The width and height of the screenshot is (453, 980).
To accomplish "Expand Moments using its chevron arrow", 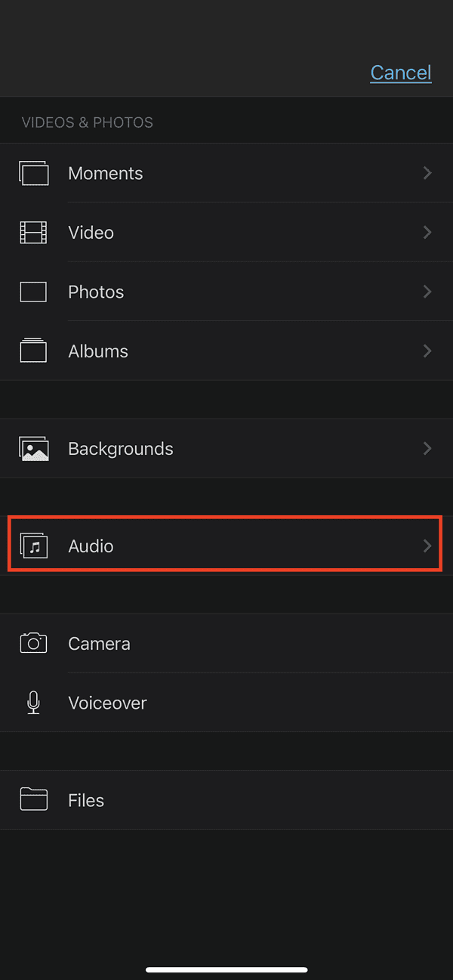I will (x=427, y=173).
